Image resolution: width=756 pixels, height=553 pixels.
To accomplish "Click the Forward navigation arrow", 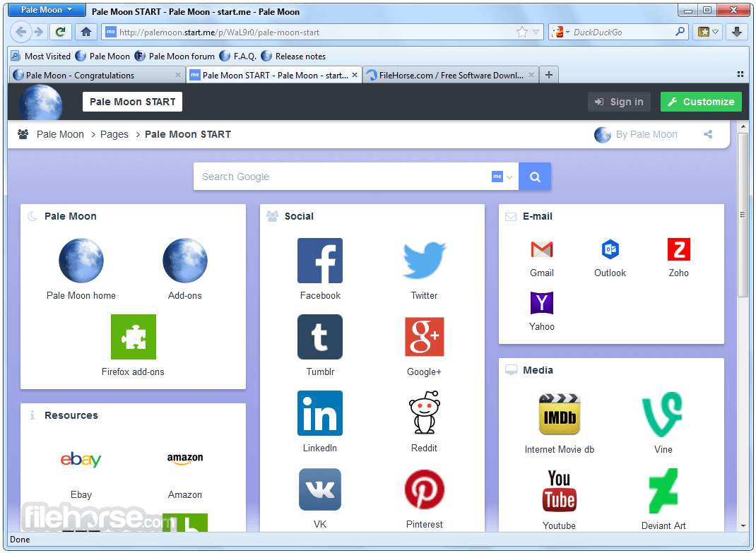I will click(x=39, y=32).
